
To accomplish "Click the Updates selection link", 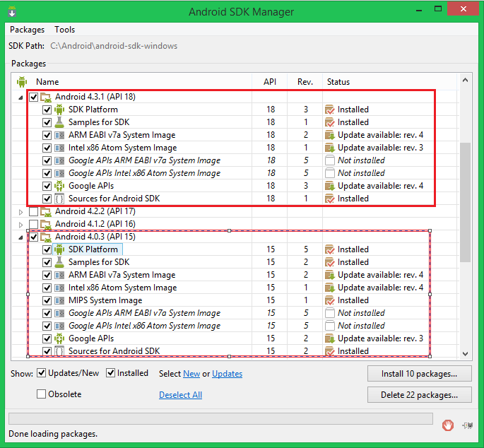I will click(x=228, y=374).
